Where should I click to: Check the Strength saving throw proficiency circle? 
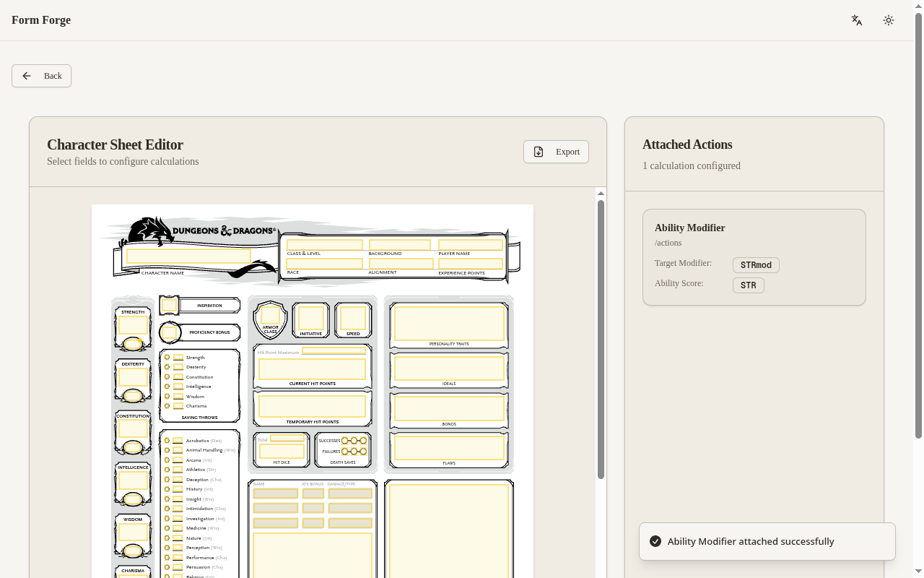(x=167, y=357)
